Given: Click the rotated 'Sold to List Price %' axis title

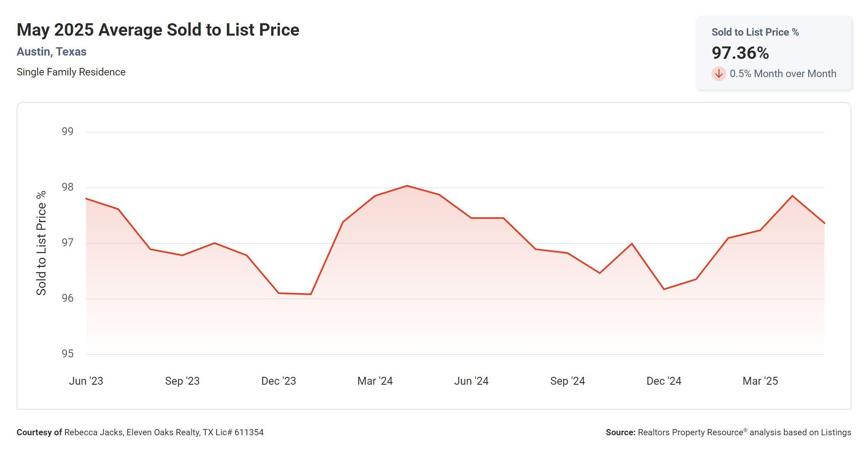Looking at the screenshot, I should tap(41, 243).
